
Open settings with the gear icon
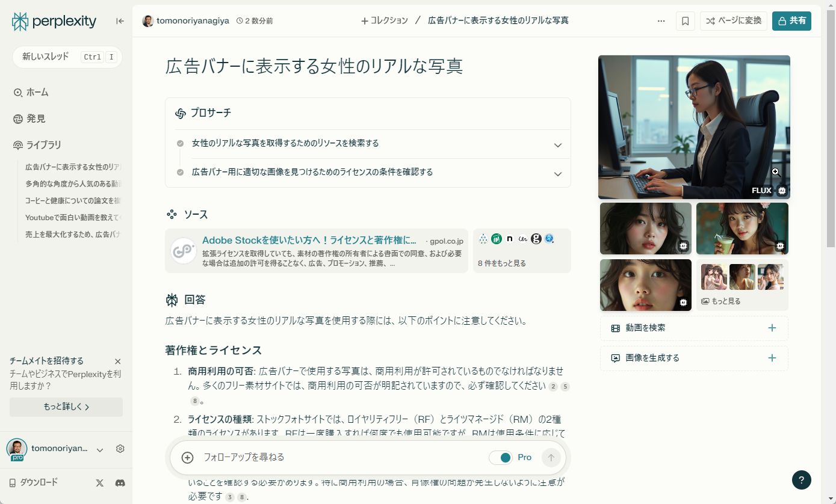click(120, 449)
